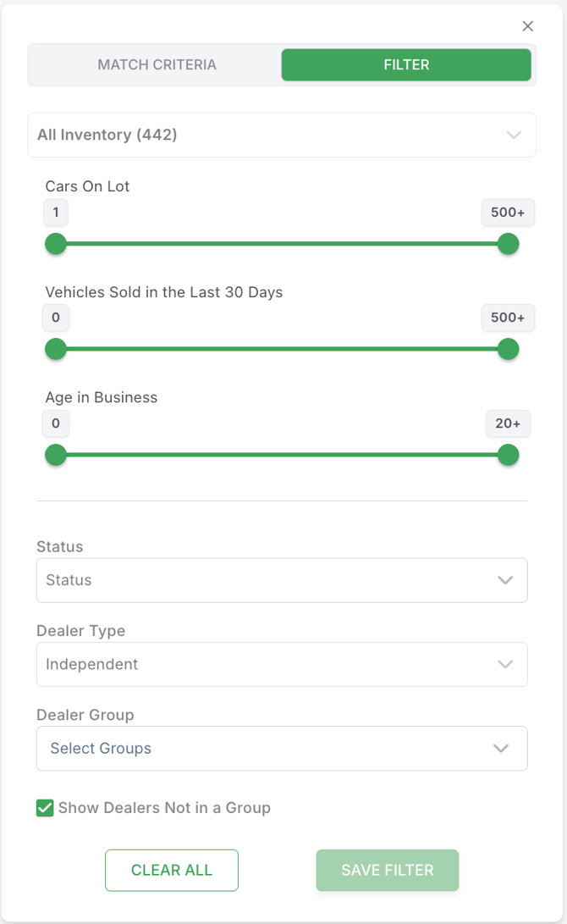567x924 pixels.
Task: Click Cars On Lot minimum slider handle
Action: [56, 245]
